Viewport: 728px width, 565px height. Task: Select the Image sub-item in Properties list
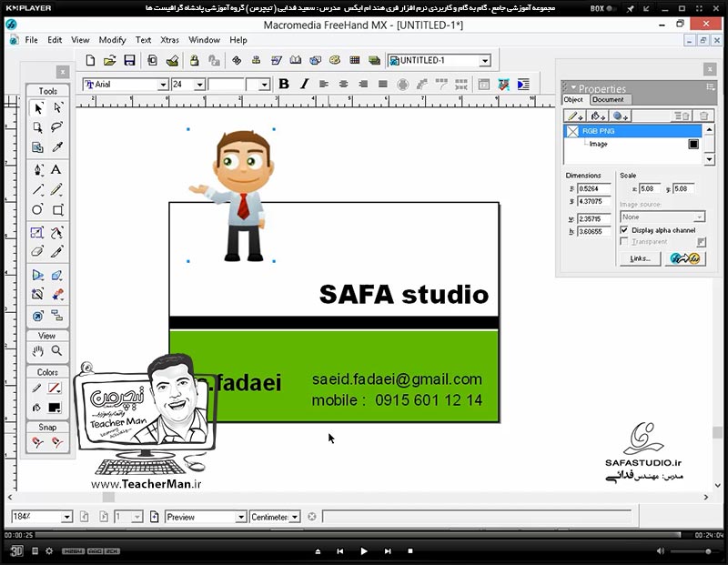tap(599, 144)
